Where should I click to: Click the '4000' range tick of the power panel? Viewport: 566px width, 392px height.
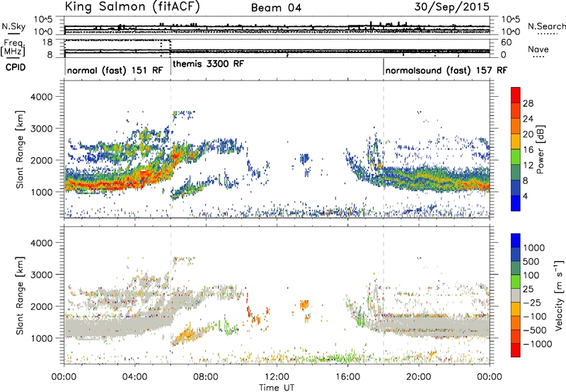coord(42,97)
